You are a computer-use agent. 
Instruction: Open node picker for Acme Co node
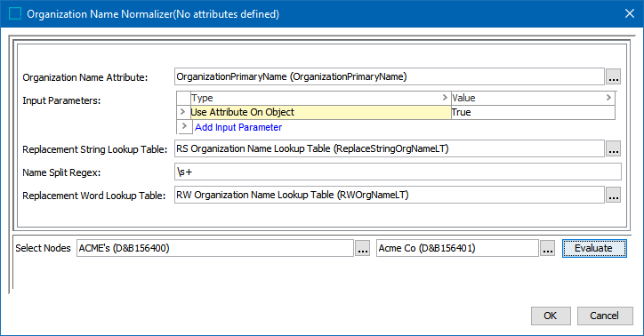point(547,249)
